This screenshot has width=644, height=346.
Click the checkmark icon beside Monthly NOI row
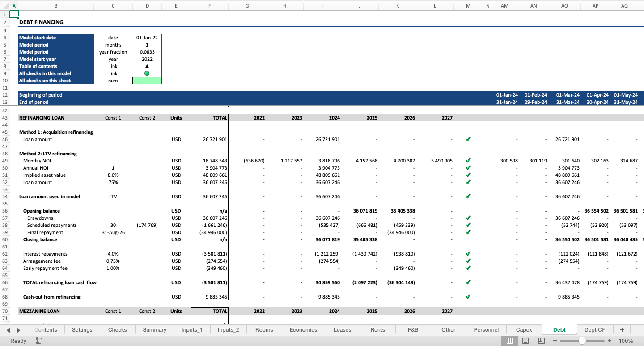pos(468,161)
